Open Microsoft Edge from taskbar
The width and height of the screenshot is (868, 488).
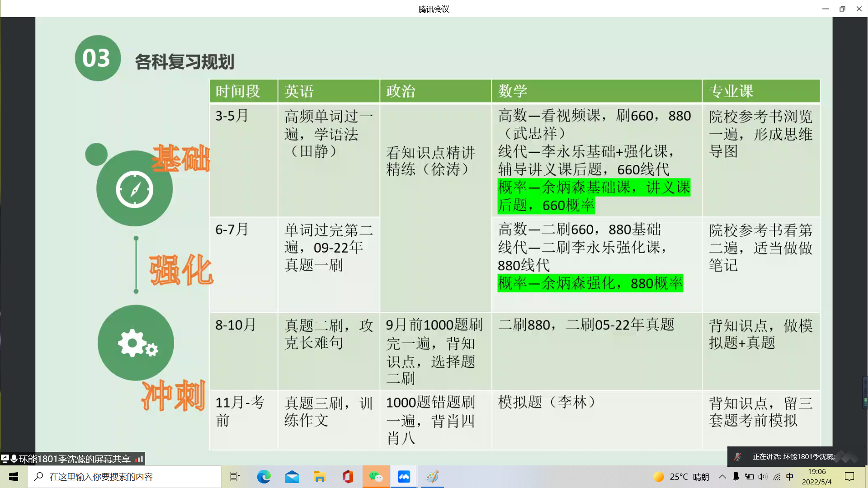coord(264,477)
